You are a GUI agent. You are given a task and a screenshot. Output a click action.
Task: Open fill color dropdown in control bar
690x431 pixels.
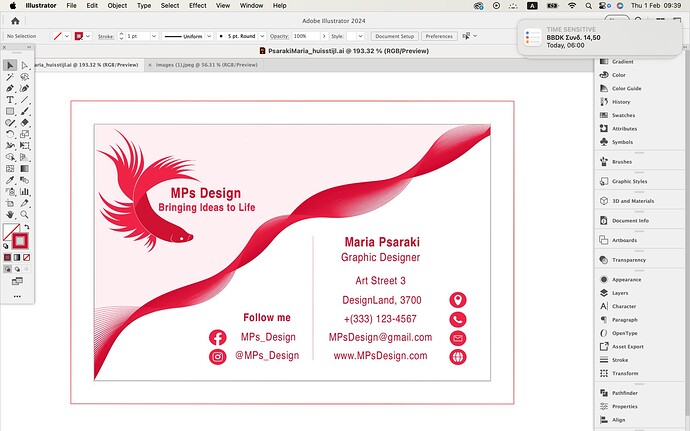point(67,36)
